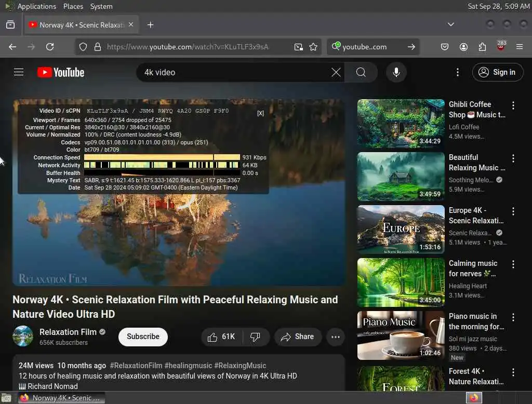Click the #RelaxingMusic hashtag
Image resolution: width=532 pixels, height=404 pixels.
[240, 366]
